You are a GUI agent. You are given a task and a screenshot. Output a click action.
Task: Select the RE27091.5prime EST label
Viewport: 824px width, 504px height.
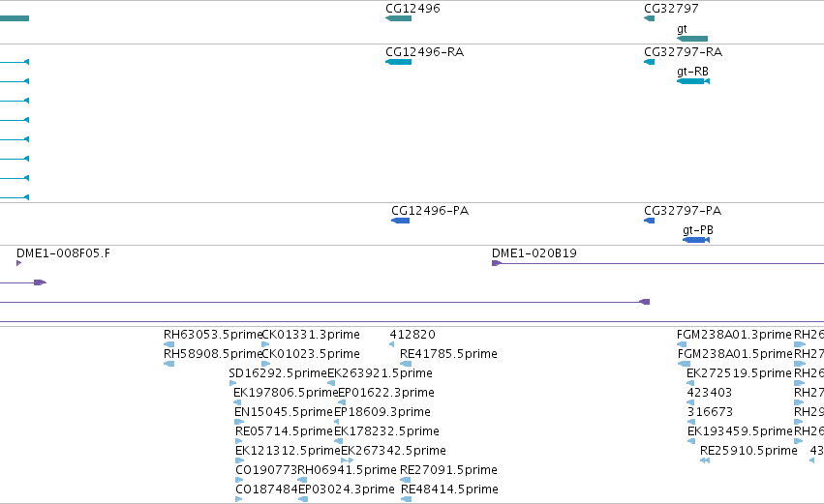point(448,470)
